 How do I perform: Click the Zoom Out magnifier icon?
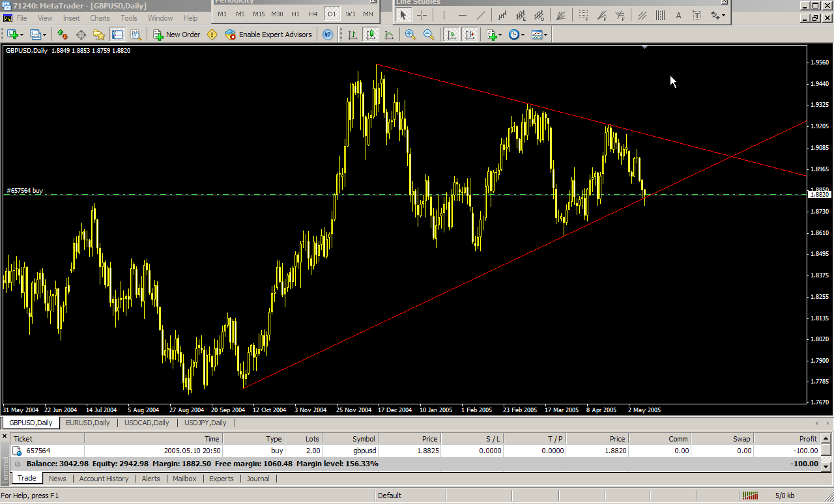(x=429, y=35)
